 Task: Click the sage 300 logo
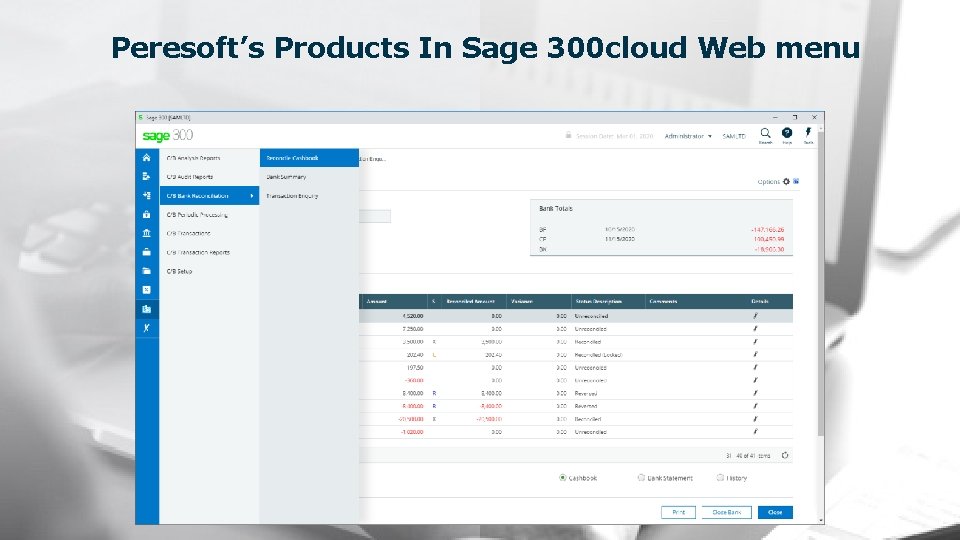click(x=167, y=135)
